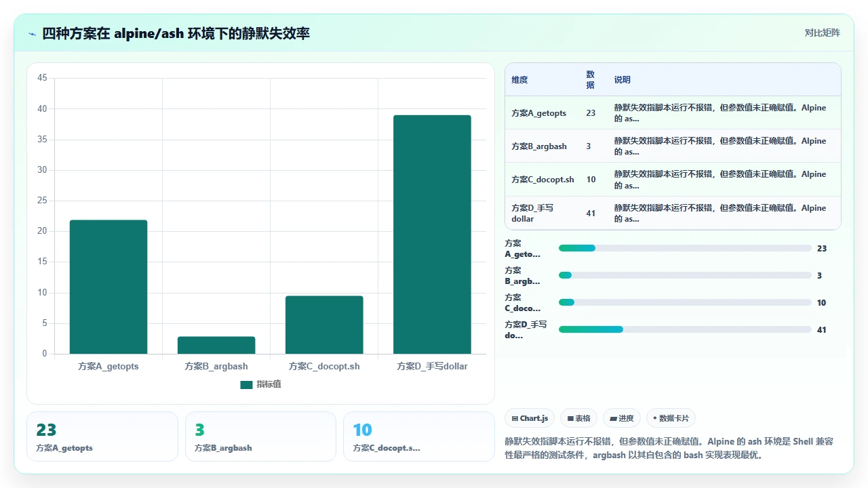This screenshot has height=488, width=868.
Task: Click the 方案A_getopts bar in the chart
Action: click(x=108, y=287)
